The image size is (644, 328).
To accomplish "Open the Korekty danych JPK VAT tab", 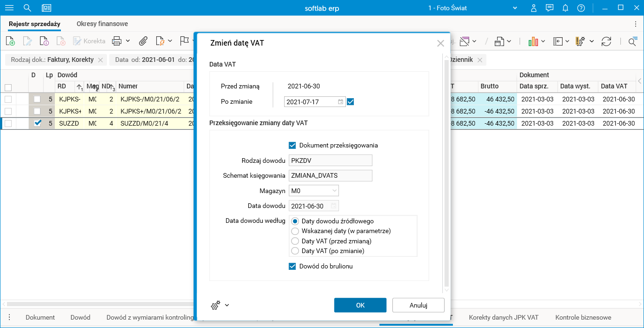I will coord(504,317).
